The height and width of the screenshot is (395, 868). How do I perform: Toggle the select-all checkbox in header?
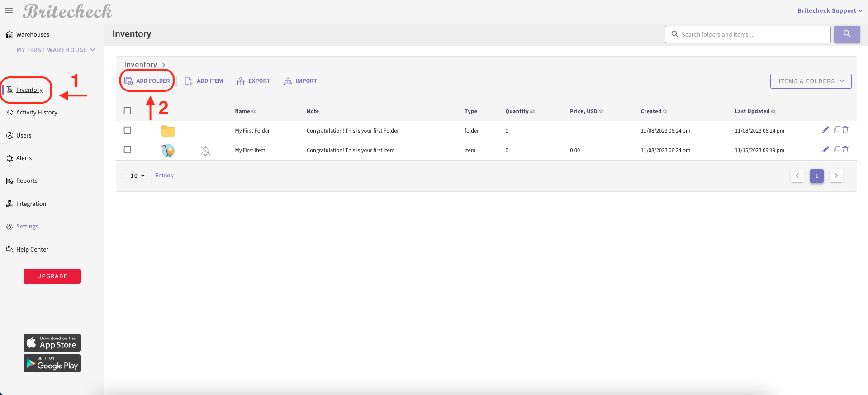pos(128,111)
